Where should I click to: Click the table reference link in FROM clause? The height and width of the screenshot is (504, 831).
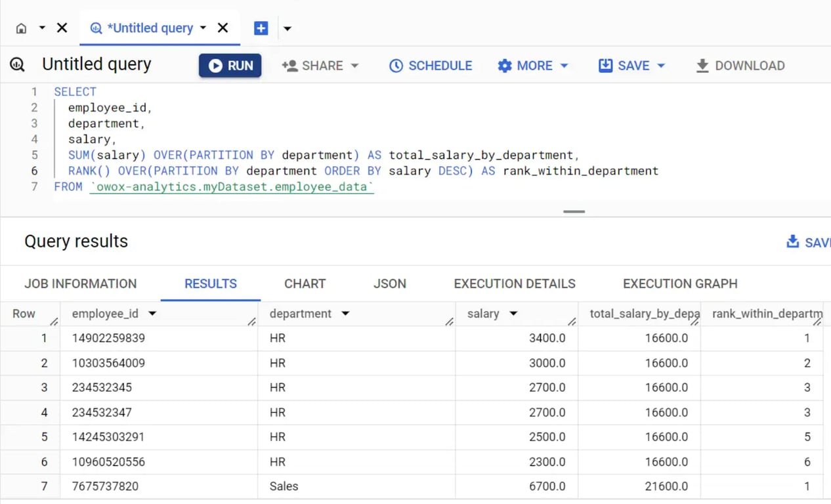pos(232,187)
